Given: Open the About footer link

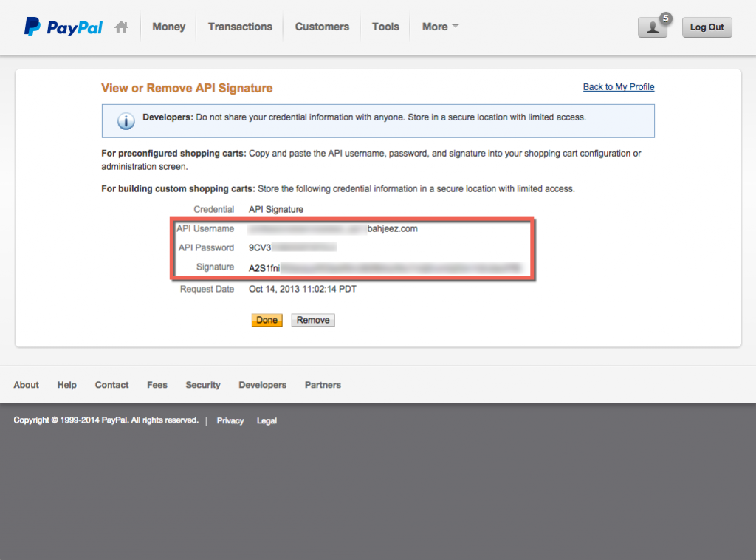Looking at the screenshot, I should point(26,385).
